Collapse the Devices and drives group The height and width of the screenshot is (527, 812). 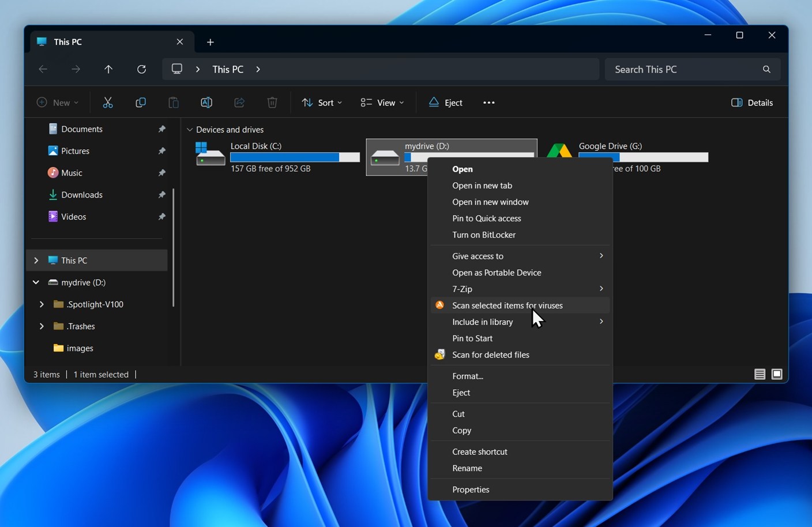click(190, 130)
